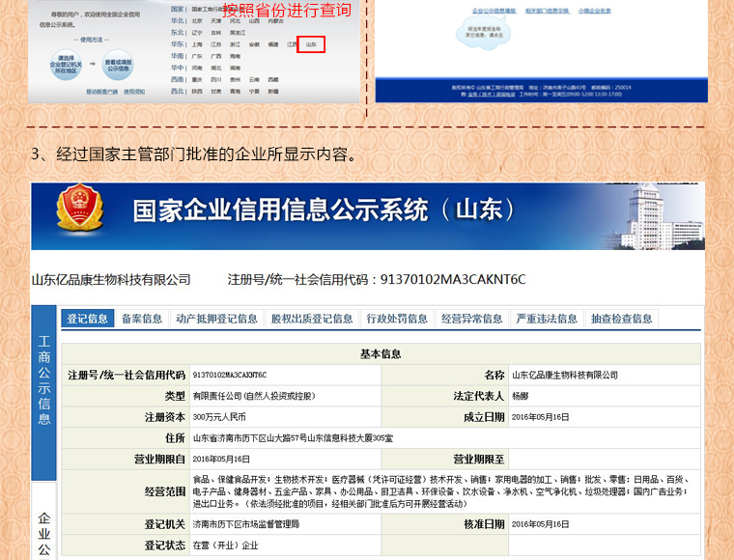This screenshot has width=734, height=560.
Task: Click the 注册资本 value 300万元人民币
Action: 219,417
